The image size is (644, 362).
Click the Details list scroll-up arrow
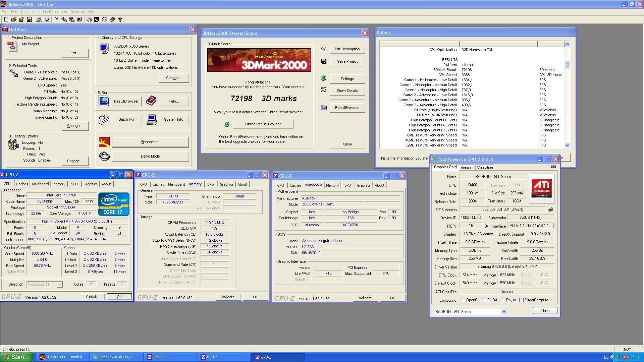[567, 44]
